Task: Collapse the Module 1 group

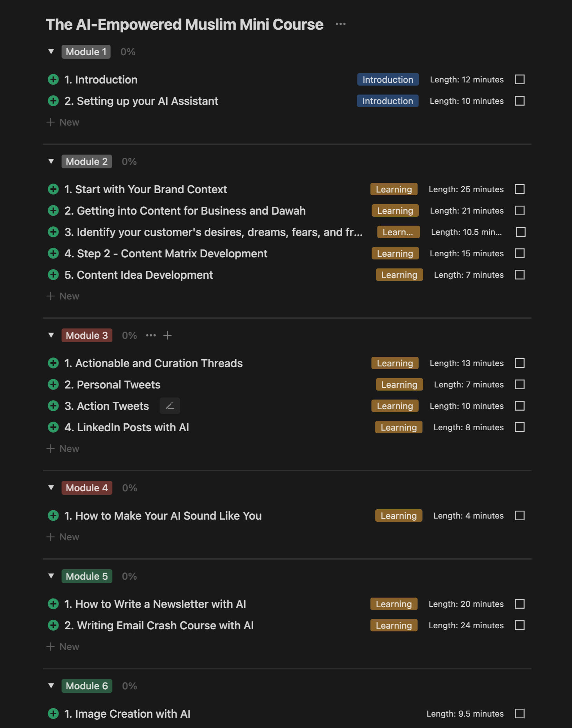Action: point(51,52)
